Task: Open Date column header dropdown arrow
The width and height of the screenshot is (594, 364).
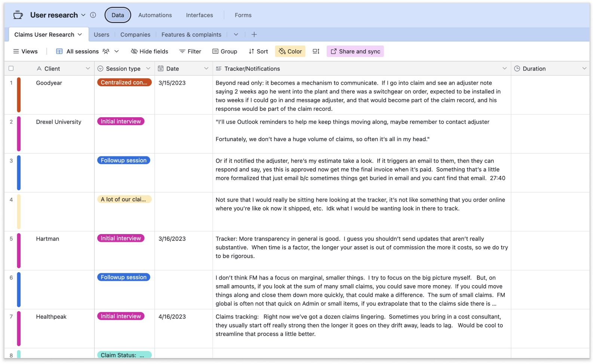Action: (x=206, y=68)
